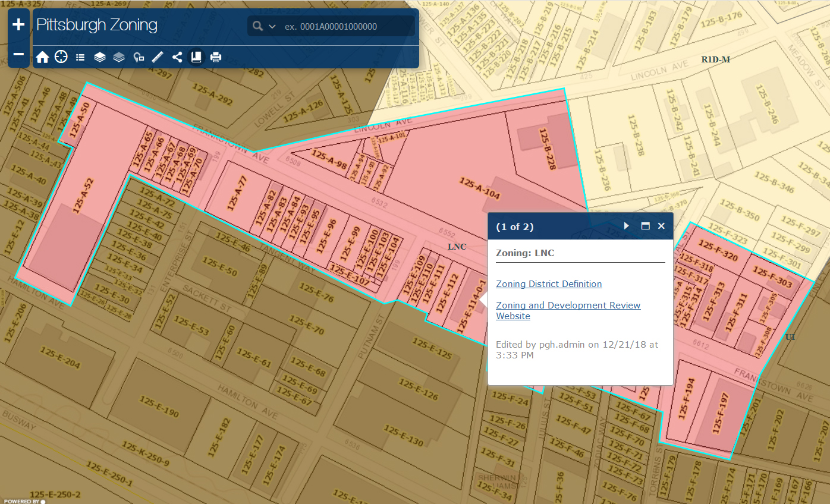The height and width of the screenshot is (504, 830).
Task: Zoom out with the minus button
Action: click(x=19, y=55)
